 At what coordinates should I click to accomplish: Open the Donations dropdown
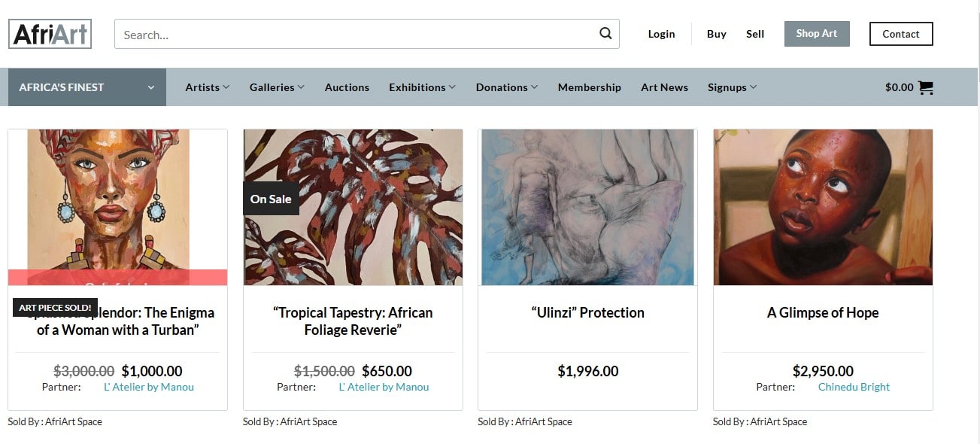coord(507,87)
